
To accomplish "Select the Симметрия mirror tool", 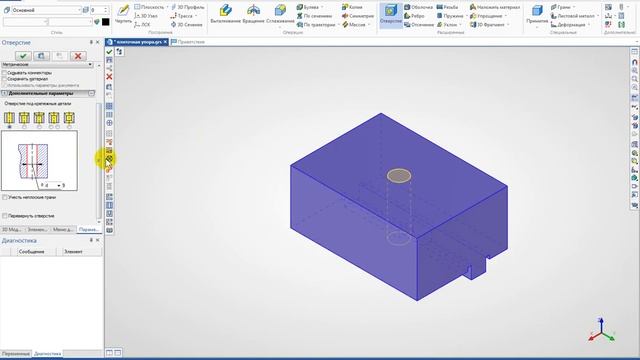I will 358,16.
